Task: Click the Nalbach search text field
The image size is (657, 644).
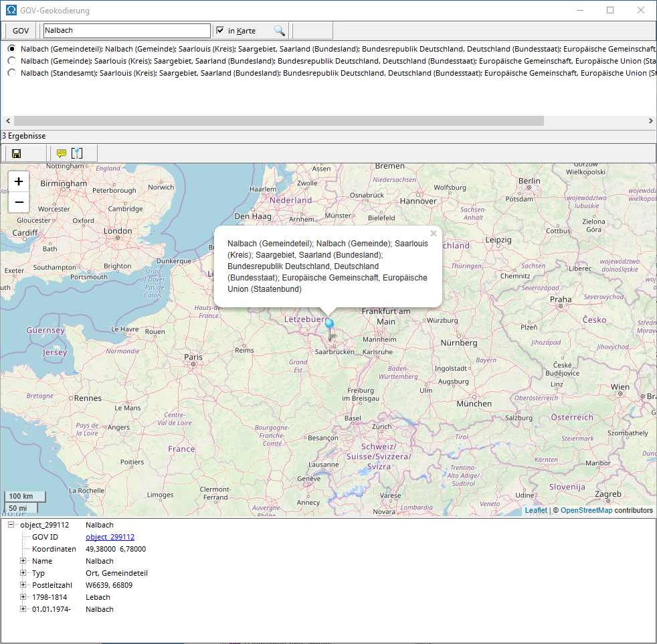Action: (126, 31)
